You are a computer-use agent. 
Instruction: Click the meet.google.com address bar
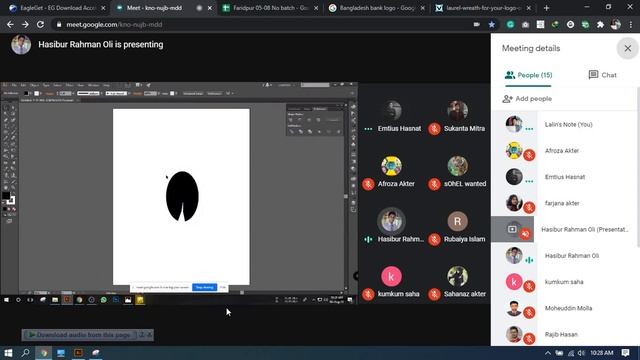tap(261, 24)
